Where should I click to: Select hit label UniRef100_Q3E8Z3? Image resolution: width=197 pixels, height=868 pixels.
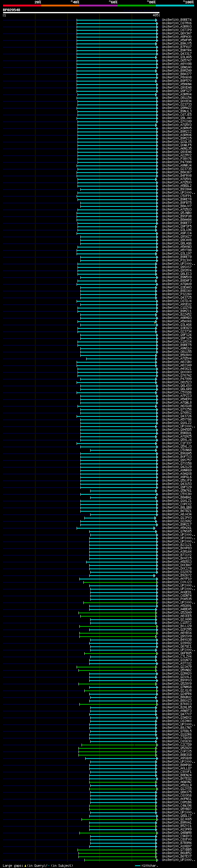(x=177, y=328)
